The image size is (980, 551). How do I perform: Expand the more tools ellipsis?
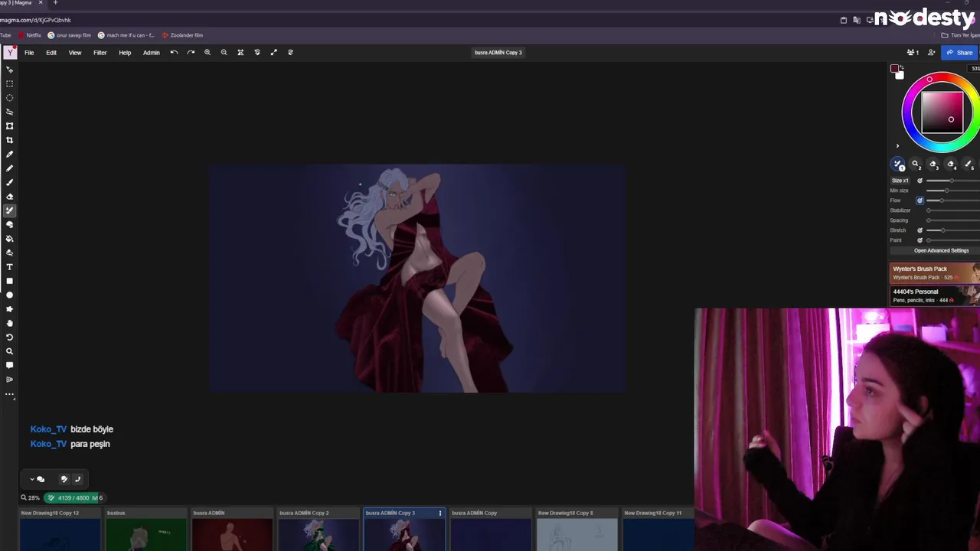coord(10,394)
